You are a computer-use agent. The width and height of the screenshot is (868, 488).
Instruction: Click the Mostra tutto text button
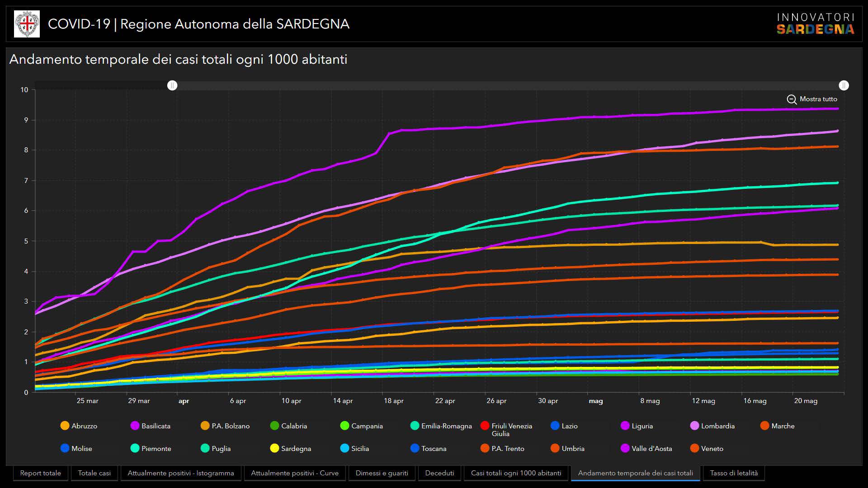tap(818, 99)
